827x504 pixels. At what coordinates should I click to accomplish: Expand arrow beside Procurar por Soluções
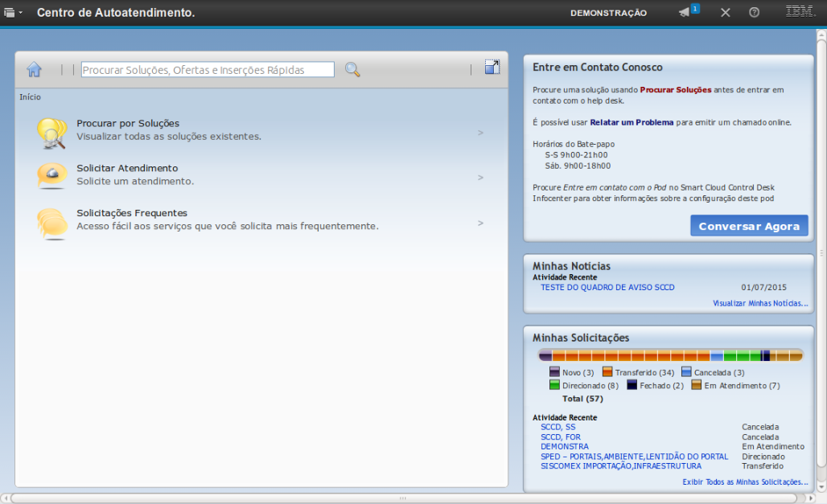pyautogui.click(x=480, y=133)
